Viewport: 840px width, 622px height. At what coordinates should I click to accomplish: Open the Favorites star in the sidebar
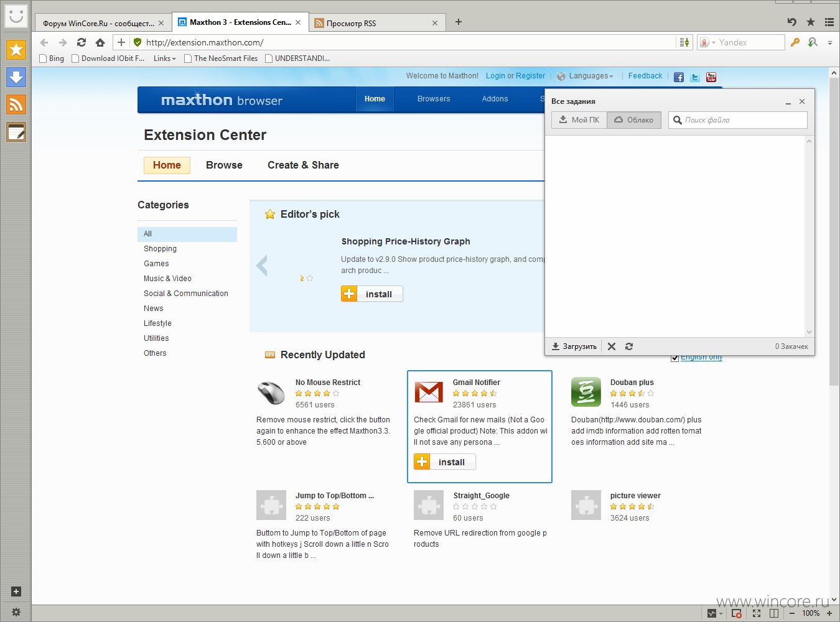pyautogui.click(x=16, y=50)
